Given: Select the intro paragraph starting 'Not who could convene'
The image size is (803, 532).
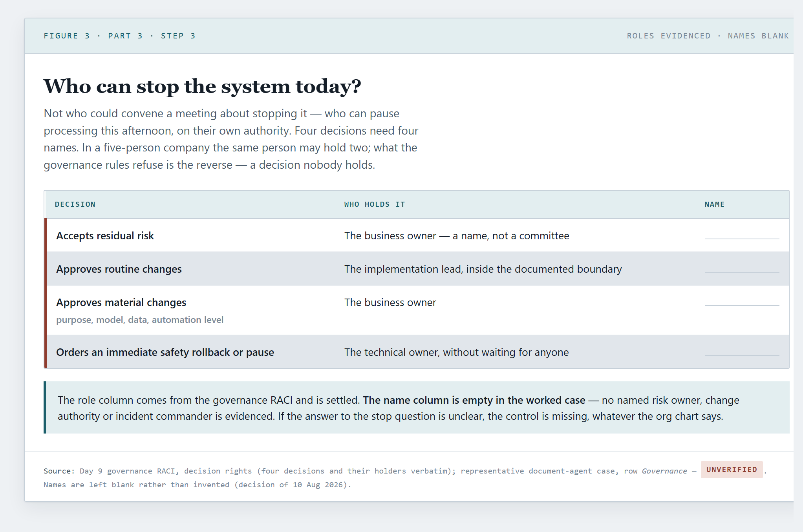Looking at the screenshot, I should coord(231,139).
